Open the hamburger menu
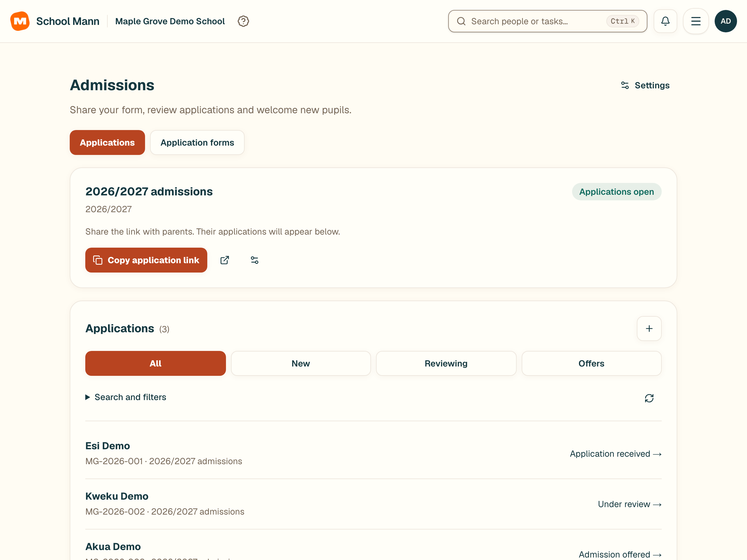 (695, 21)
